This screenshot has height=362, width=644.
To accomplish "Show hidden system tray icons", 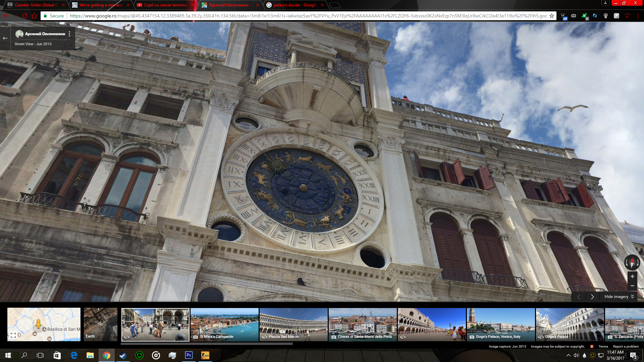I will click(568, 355).
